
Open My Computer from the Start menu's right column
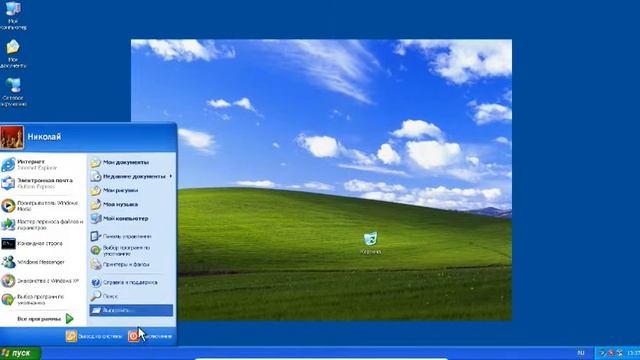coord(131,218)
